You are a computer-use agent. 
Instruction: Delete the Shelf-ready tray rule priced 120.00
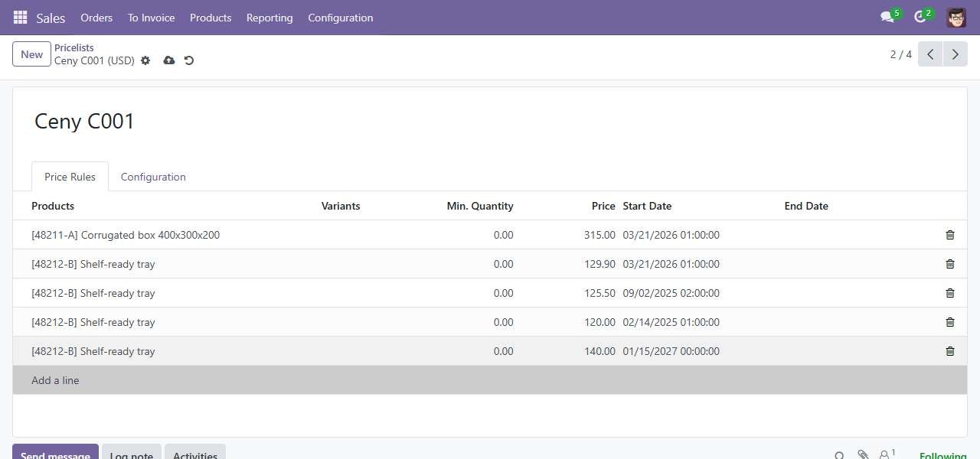tap(950, 322)
